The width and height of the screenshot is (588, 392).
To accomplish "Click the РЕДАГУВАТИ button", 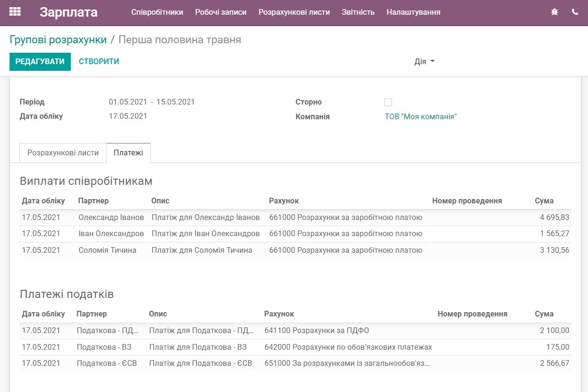I will (40, 61).
